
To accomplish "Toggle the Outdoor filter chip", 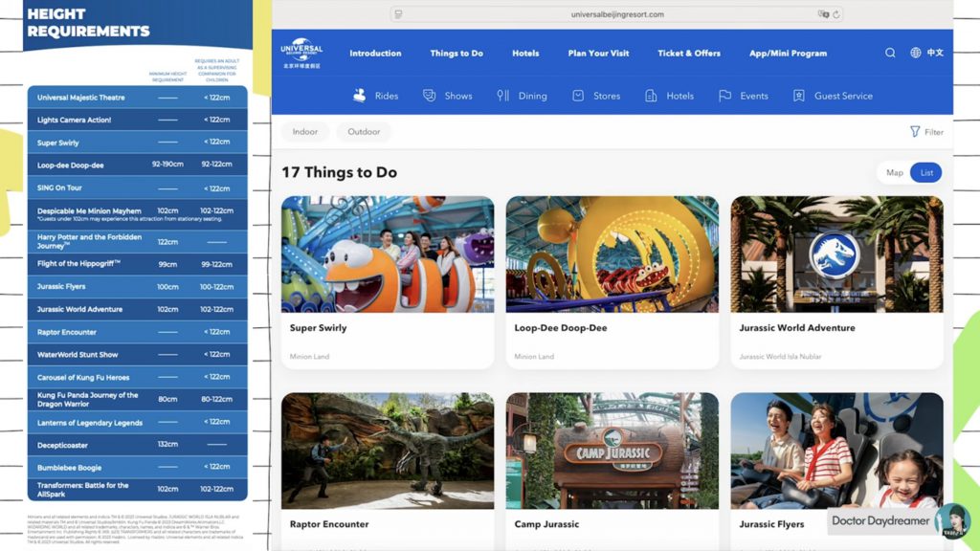I will 364,132.
